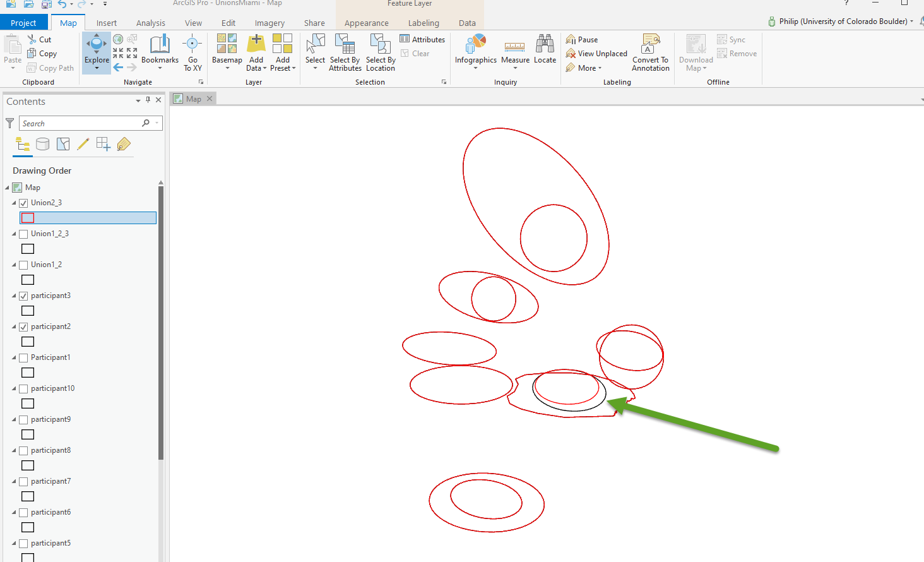Viewport: 924px width, 562px height.
Task: Filter the Contents pane list
Action: pyautogui.click(x=9, y=123)
